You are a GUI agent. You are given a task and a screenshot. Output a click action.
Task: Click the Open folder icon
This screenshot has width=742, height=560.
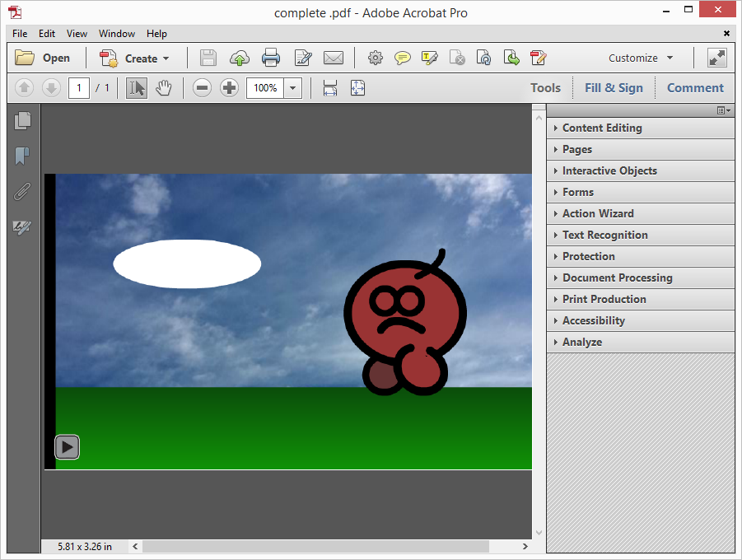click(x=25, y=58)
